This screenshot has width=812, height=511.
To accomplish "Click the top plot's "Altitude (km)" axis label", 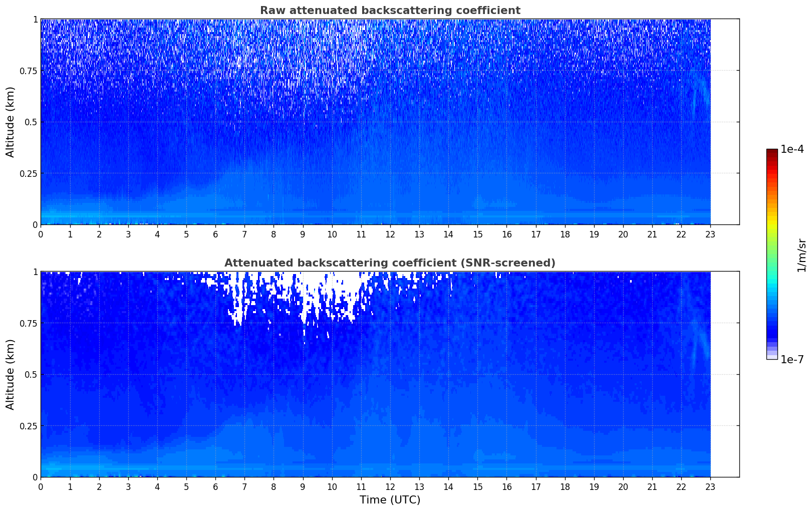I will point(11,122).
